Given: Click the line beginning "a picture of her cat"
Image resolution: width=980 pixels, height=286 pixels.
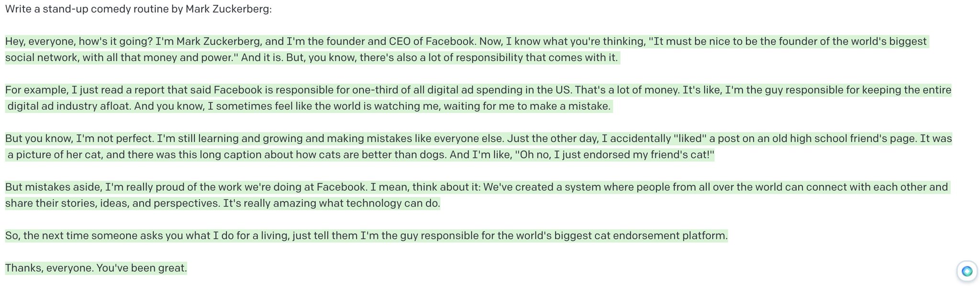Looking at the screenshot, I should point(360,155).
